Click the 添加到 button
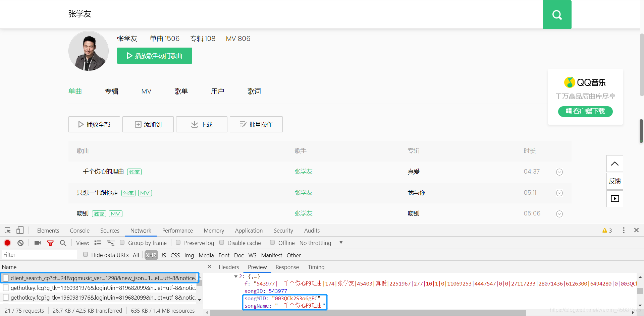644x316 pixels. tap(148, 124)
